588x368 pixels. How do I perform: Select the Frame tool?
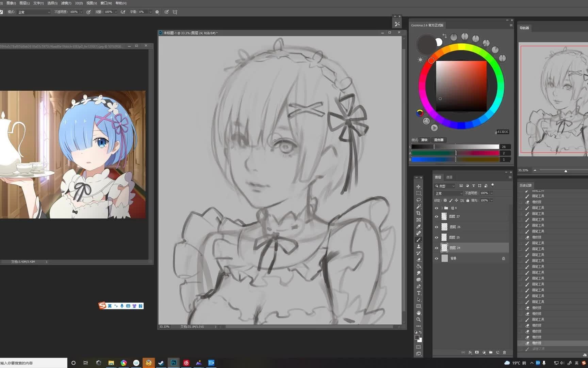click(419, 220)
